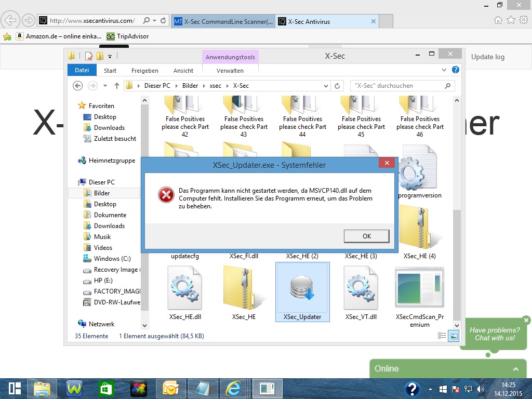Open HP (E:) drive in sidebar
The width and height of the screenshot is (532, 399).
[98, 280]
